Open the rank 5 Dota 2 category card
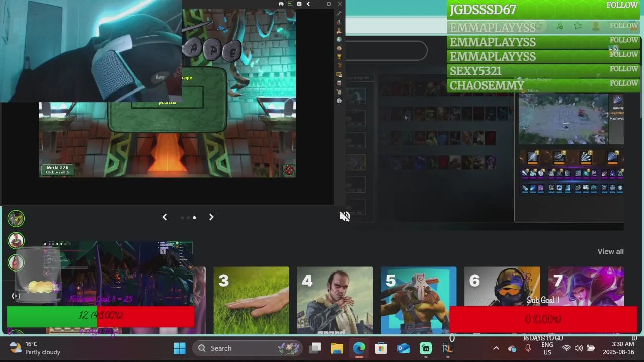This screenshot has height=362, width=644. click(x=419, y=300)
